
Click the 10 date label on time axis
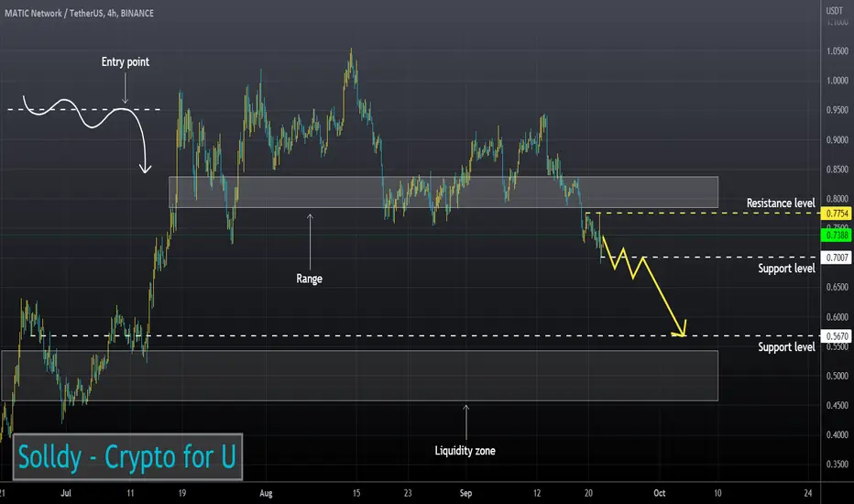(x=717, y=493)
